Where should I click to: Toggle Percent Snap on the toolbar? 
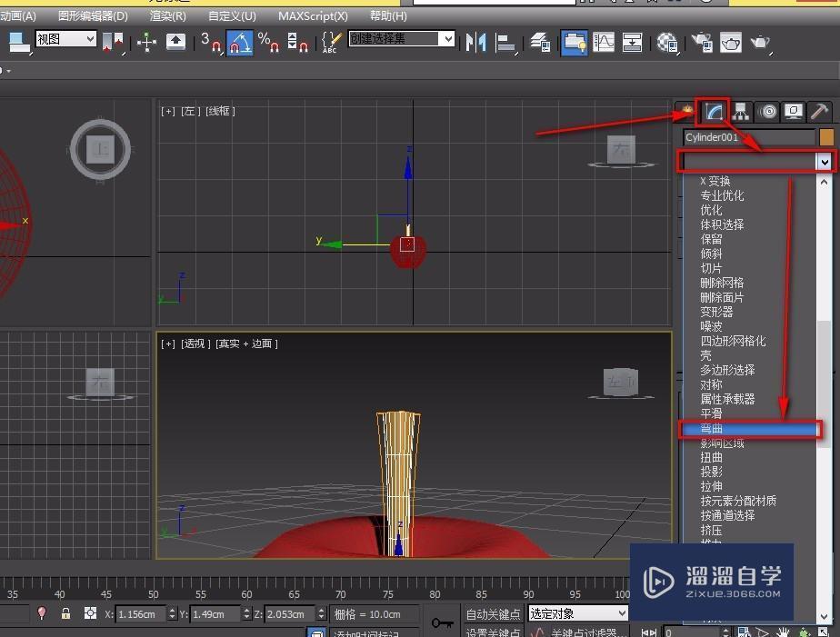pos(269,43)
